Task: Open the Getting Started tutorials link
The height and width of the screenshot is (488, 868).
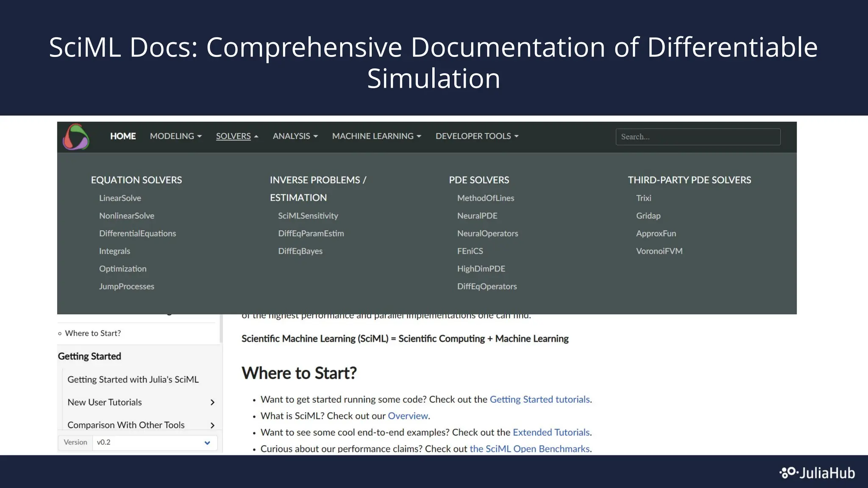Action: [x=540, y=399]
